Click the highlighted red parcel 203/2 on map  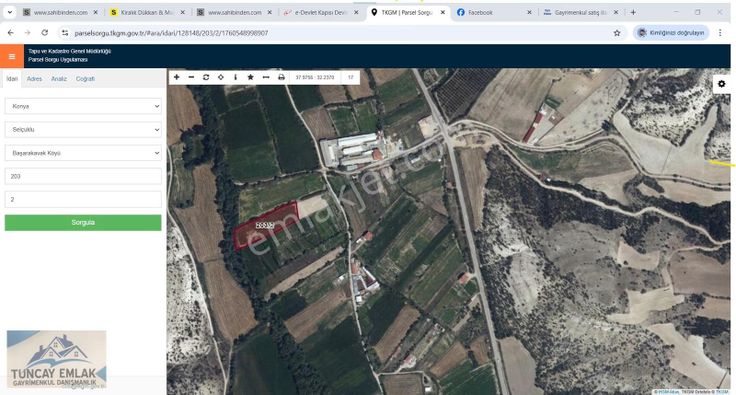click(x=266, y=226)
